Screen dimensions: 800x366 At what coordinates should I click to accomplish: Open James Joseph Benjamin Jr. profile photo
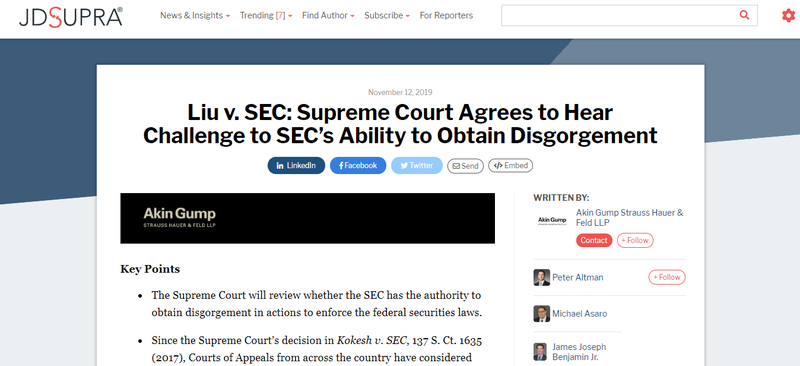click(540, 352)
